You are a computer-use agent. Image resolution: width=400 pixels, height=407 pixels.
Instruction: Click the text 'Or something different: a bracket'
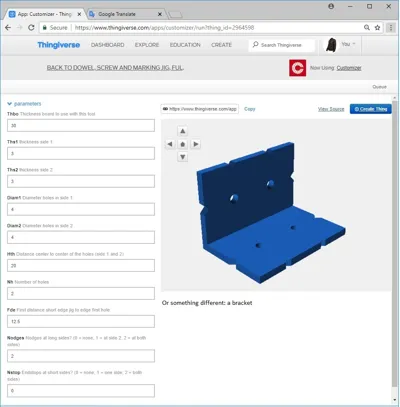207,303
